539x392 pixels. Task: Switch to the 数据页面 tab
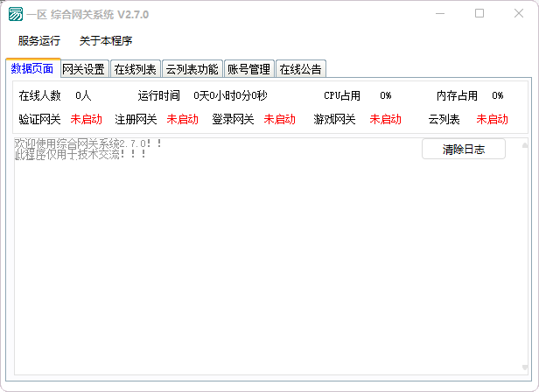tap(32, 68)
